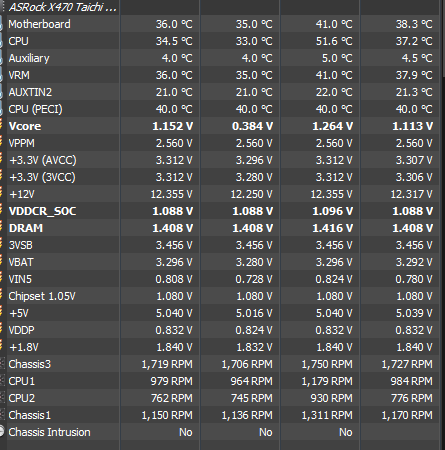Screen dimensions: 445x450
Task: Click the 1,179 RPM CPU1 value
Action: pyautogui.click(x=327, y=381)
